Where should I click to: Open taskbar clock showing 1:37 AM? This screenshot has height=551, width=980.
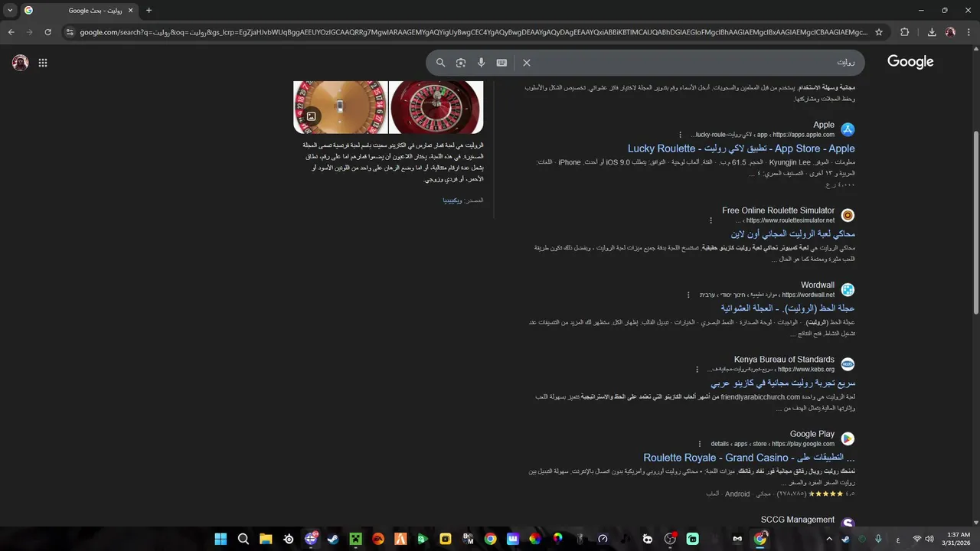coord(958,539)
